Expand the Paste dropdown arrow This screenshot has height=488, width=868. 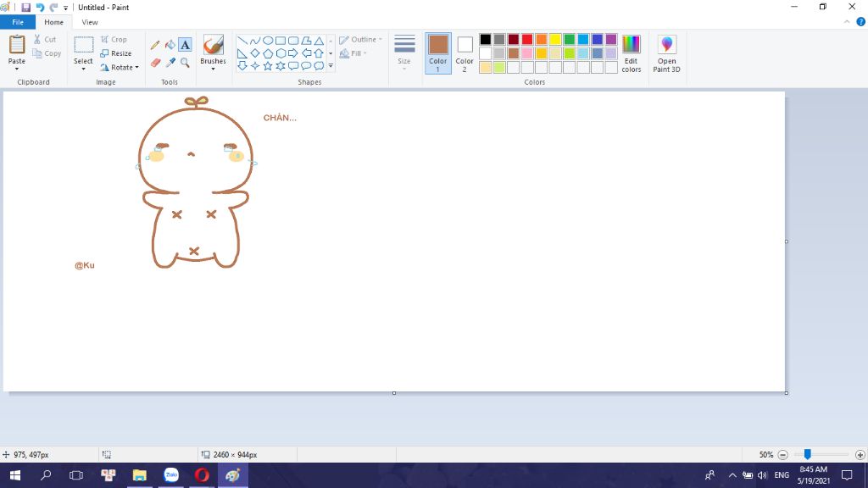click(x=17, y=69)
